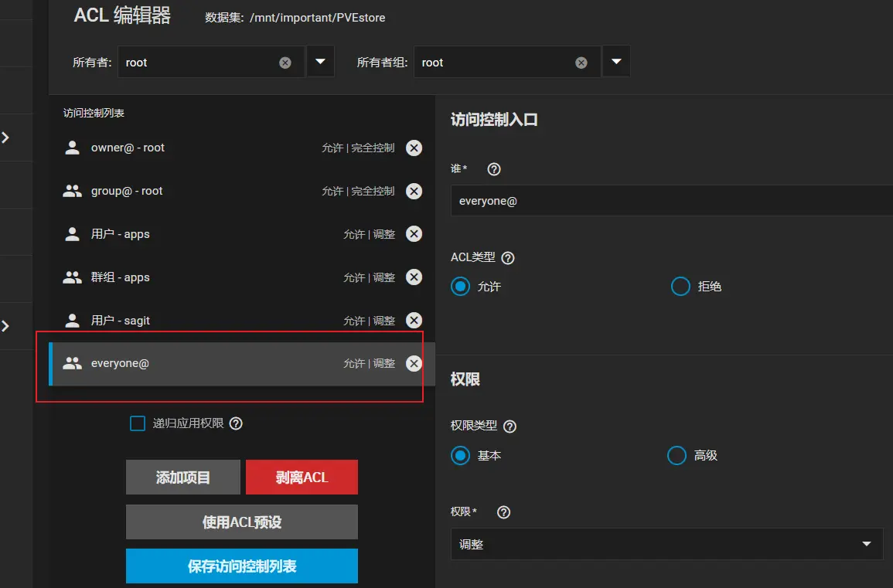893x588 pixels.
Task: Remove the owner@ - root ACL entry
Action: coord(414,148)
